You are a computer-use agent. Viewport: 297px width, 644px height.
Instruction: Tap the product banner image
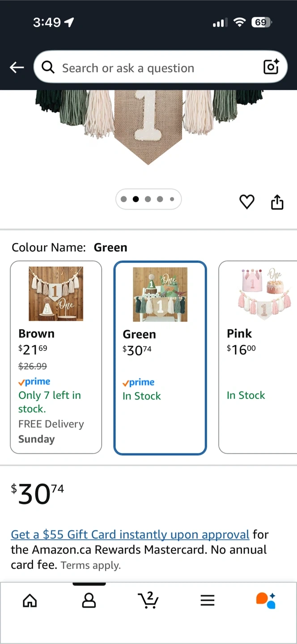[148, 127]
